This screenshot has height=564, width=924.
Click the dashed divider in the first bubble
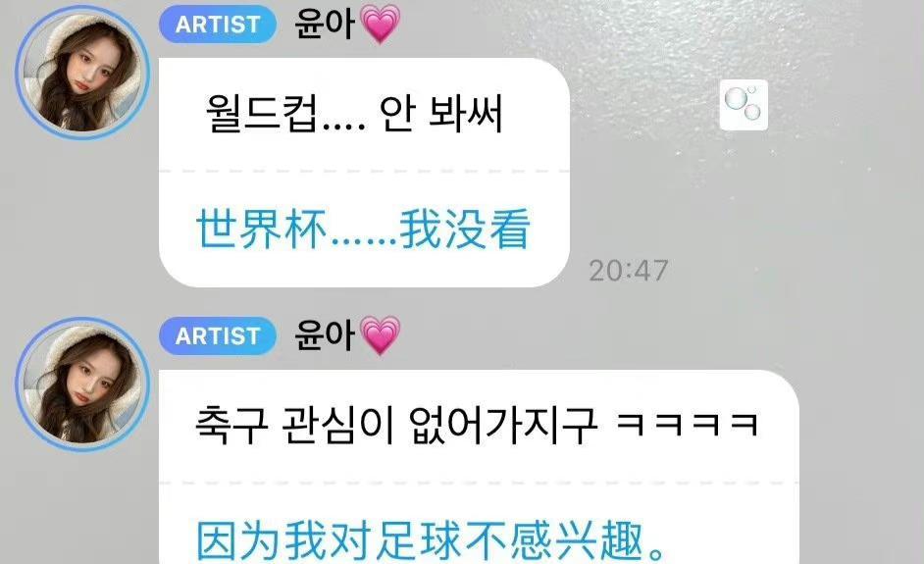pos(364,172)
